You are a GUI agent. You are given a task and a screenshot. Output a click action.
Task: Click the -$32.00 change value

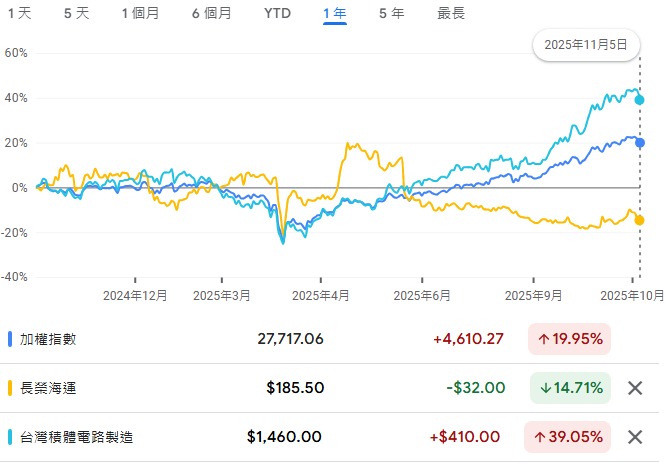pyautogui.click(x=476, y=388)
